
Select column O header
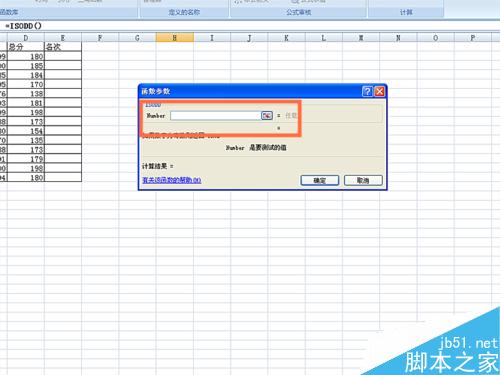(435, 38)
